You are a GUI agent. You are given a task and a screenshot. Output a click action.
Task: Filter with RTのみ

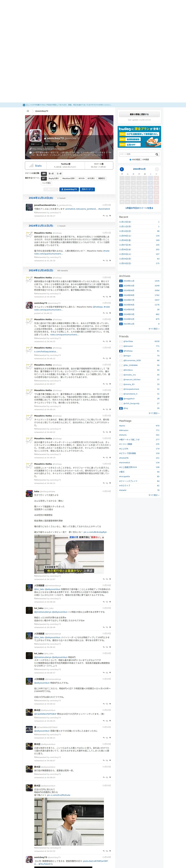[x=82, y=178]
